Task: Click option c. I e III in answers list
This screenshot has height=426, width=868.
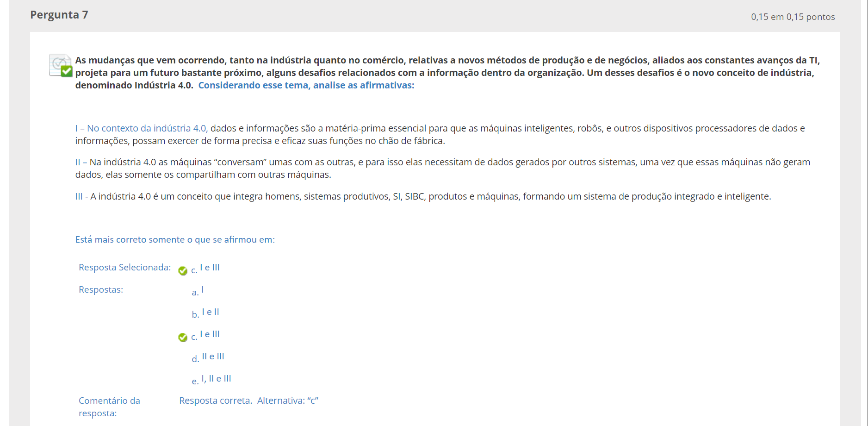Action: point(206,335)
